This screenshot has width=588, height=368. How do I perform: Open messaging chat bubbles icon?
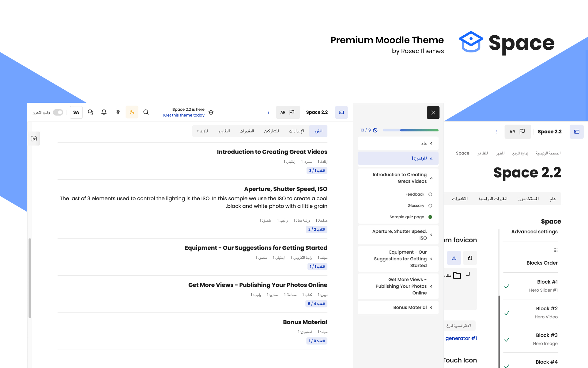(90, 112)
